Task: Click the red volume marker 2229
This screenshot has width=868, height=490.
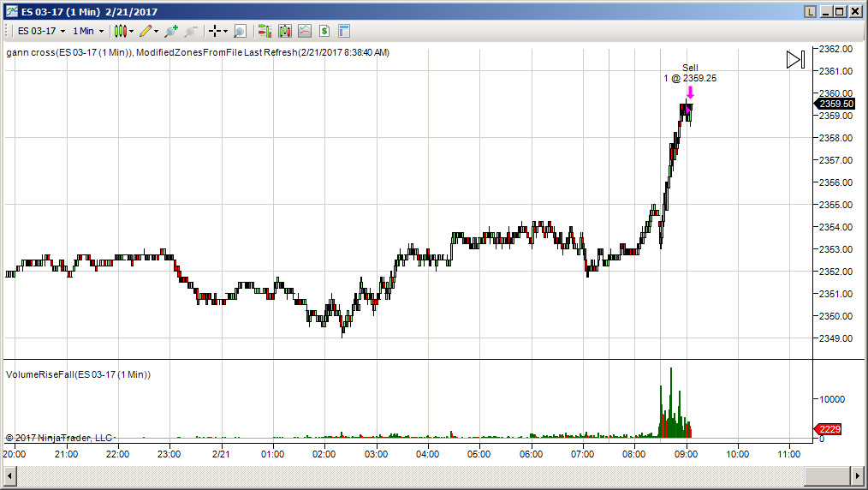Action: 828,429
